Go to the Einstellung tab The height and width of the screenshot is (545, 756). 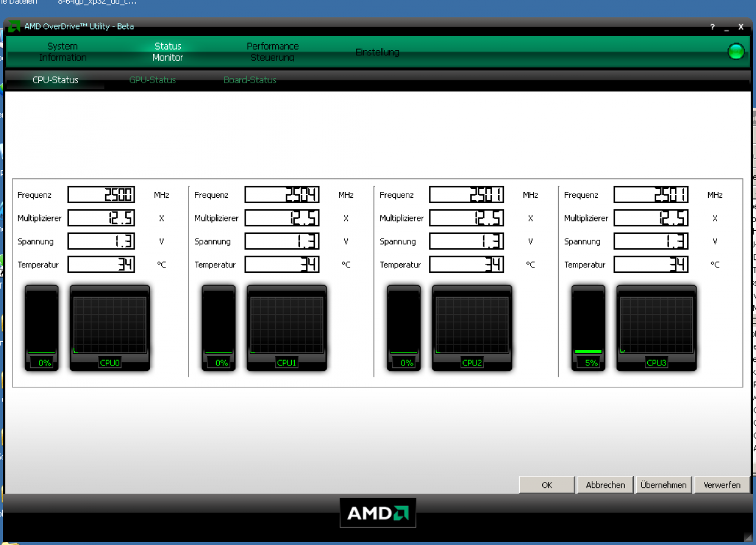(377, 52)
